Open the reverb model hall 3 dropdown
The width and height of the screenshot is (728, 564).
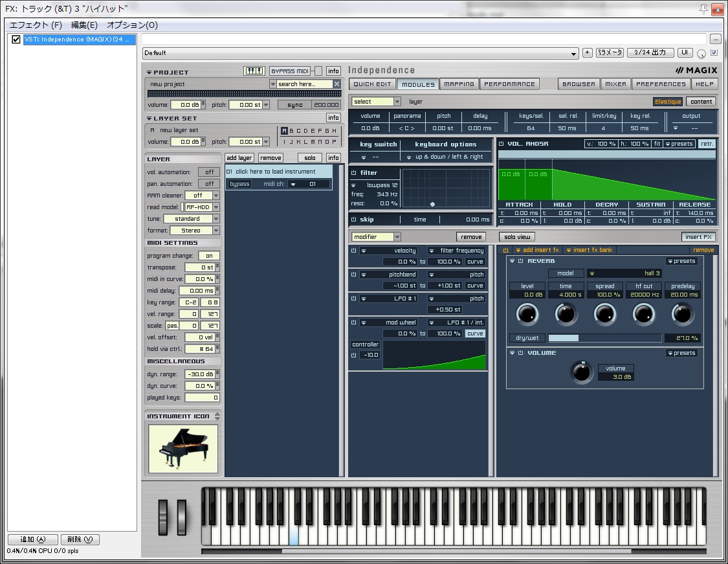point(625,273)
